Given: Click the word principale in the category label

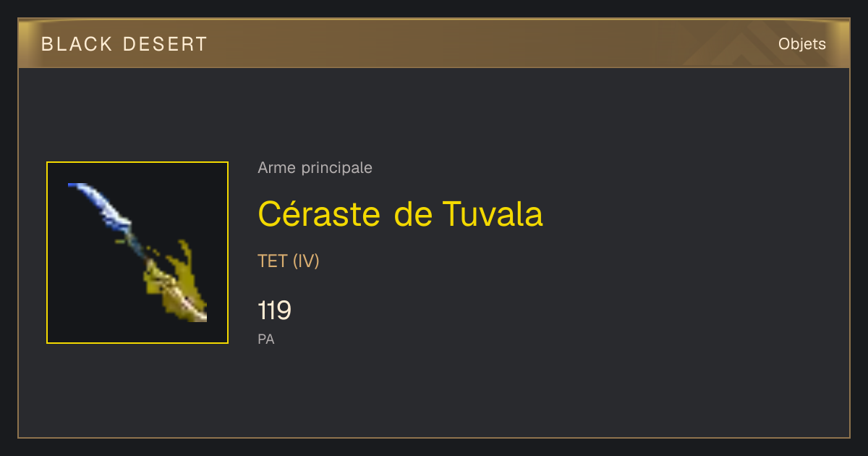Looking at the screenshot, I should pyautogui.click(x=334, y=168).
